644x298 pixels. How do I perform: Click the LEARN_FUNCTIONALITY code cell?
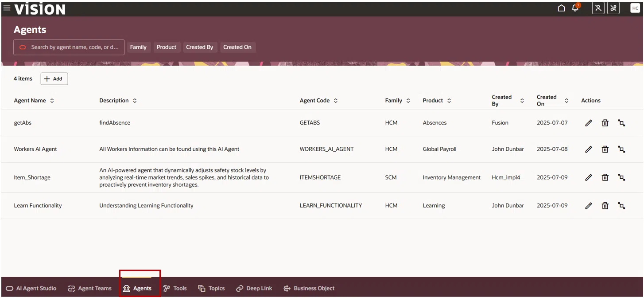330,206
